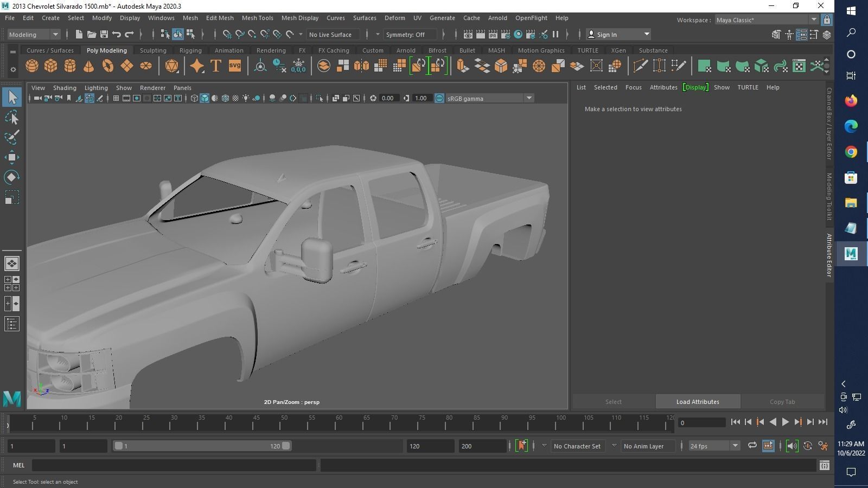
Task: Go to start of playback range
Action: point(735,422)
